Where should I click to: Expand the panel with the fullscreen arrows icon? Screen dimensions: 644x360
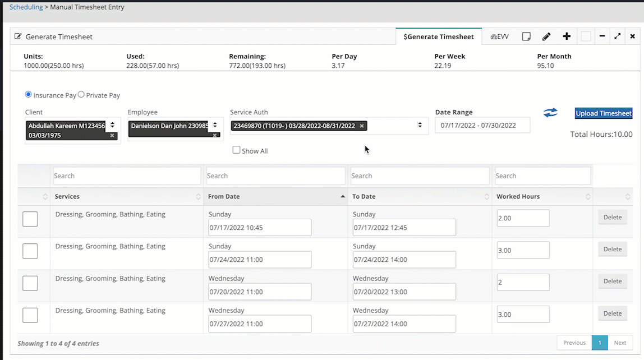point(617,36)
